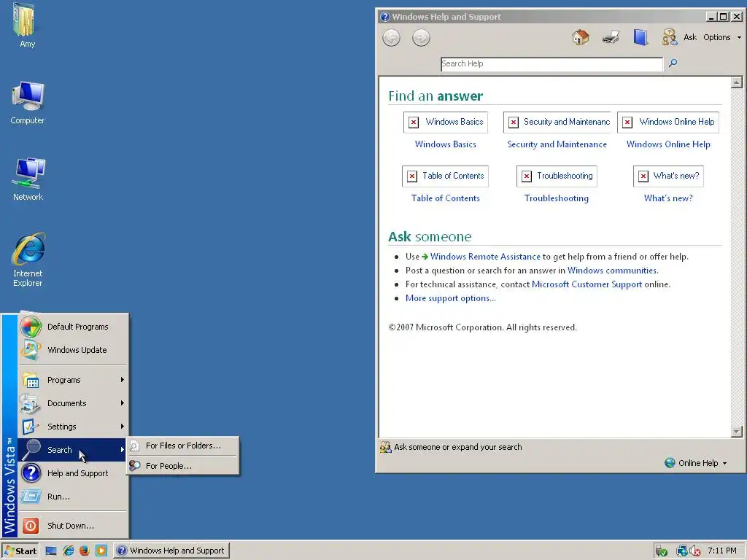Open the Windows Online Help link

(x=668, y=144)
